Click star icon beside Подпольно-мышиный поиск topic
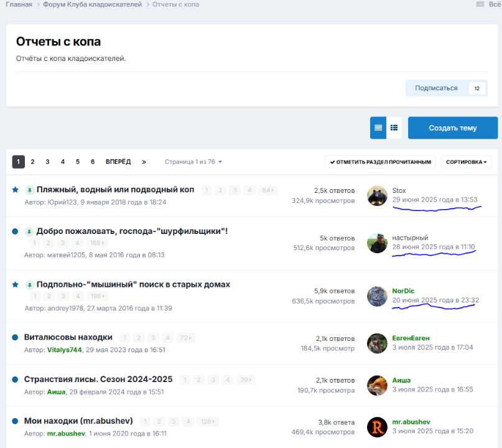The width and height of the screenshot is (502, 448). click(15, 284)
